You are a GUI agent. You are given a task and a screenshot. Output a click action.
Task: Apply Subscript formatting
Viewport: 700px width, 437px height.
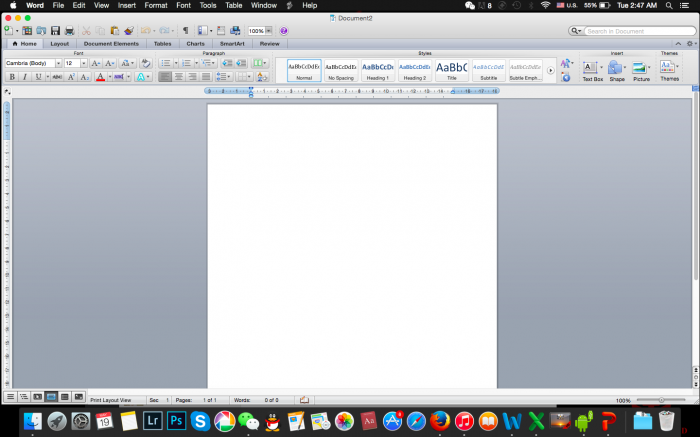pyautogui.click(x=84, y=77)
